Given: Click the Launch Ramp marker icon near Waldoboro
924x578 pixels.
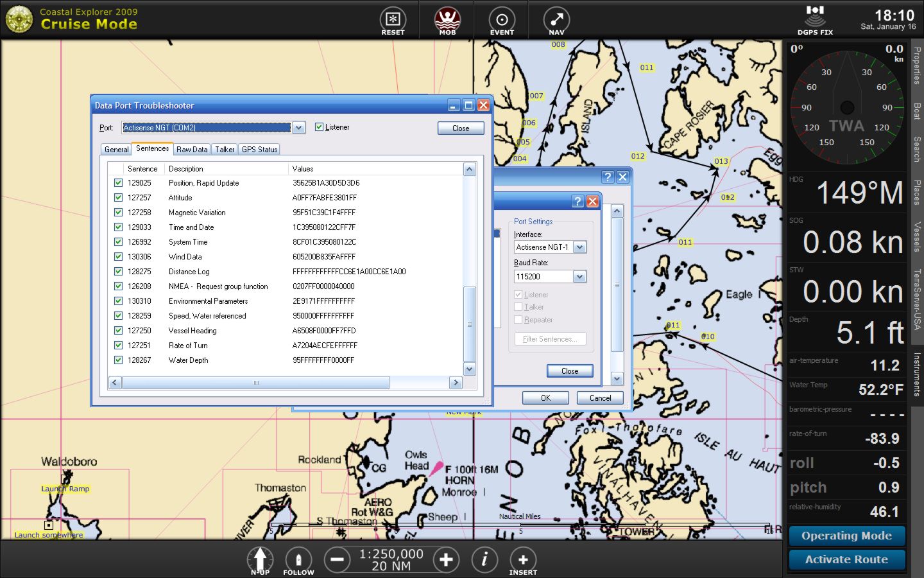Looking at the screenshot, I should pyautogui.click(x=65, y=478).
